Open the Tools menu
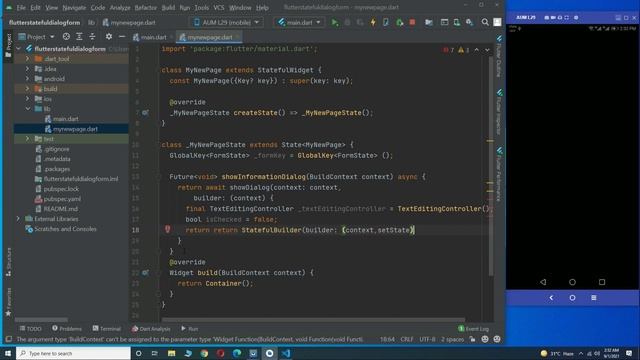The image size is (640, 360). tap(201, 7)
